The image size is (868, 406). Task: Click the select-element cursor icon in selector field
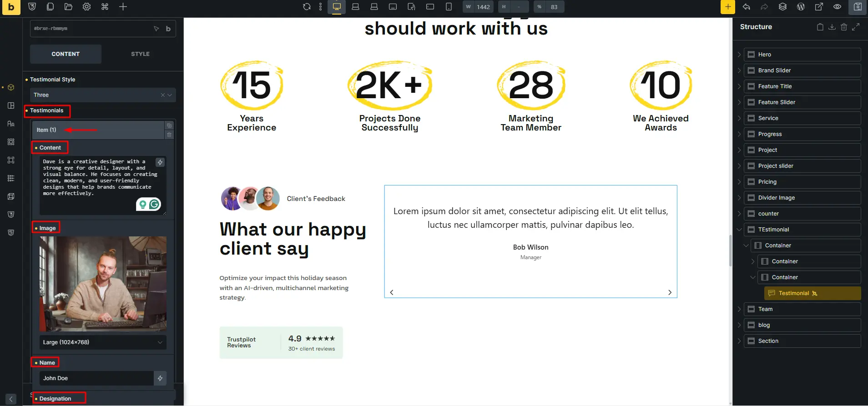(x=156, y=29)
